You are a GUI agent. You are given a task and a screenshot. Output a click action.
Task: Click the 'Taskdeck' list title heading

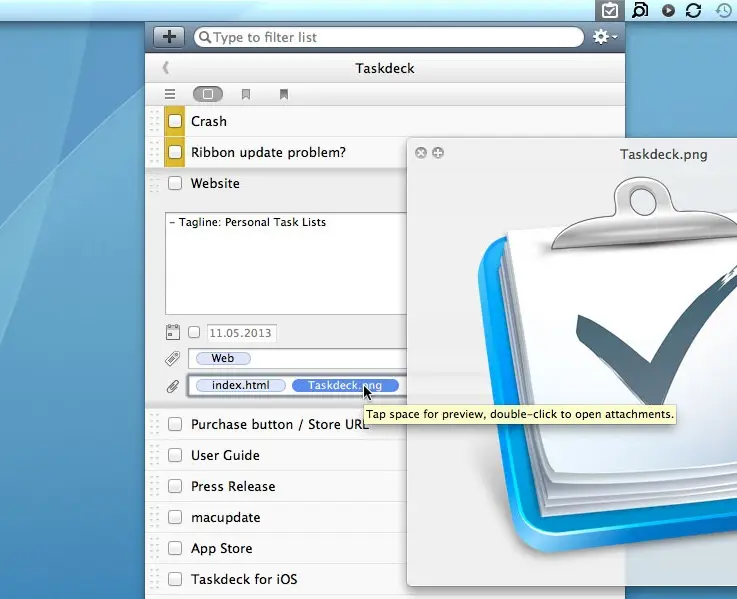point(385,68)
